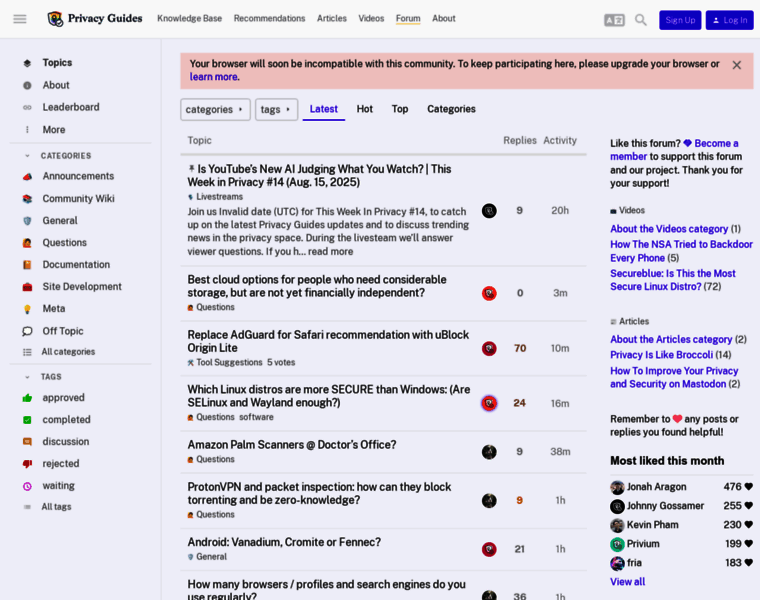The height and width of the screenshot is (600, 760).
Task: Sort topics by Replies column header
Action: pyautogui.click(x=520, y=141)
